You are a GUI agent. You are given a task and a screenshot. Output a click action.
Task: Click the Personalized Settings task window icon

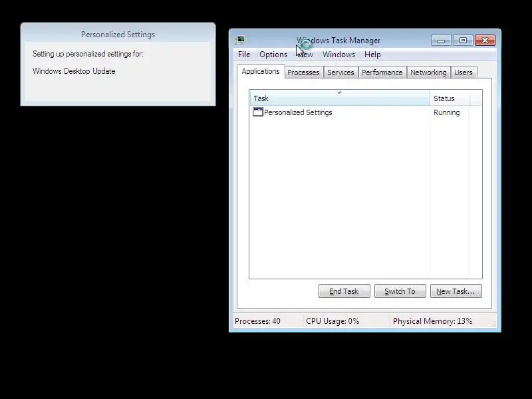coord(258,112)
